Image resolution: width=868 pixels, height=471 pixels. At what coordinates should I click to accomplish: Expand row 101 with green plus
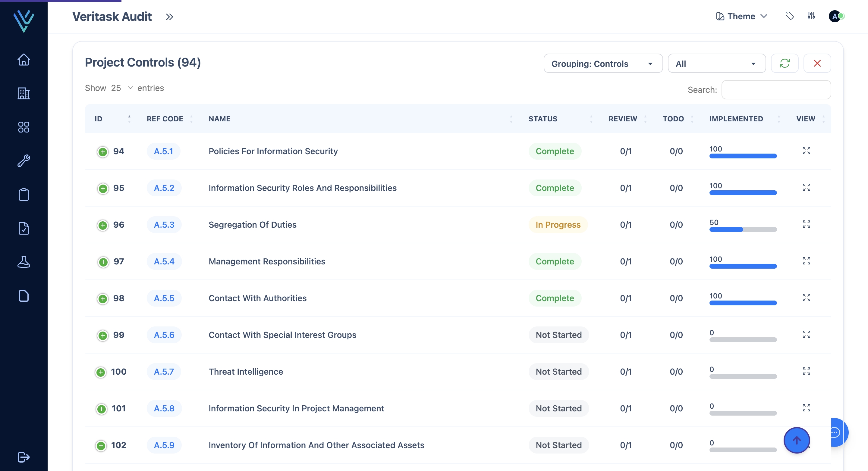(x=101, y=409)
